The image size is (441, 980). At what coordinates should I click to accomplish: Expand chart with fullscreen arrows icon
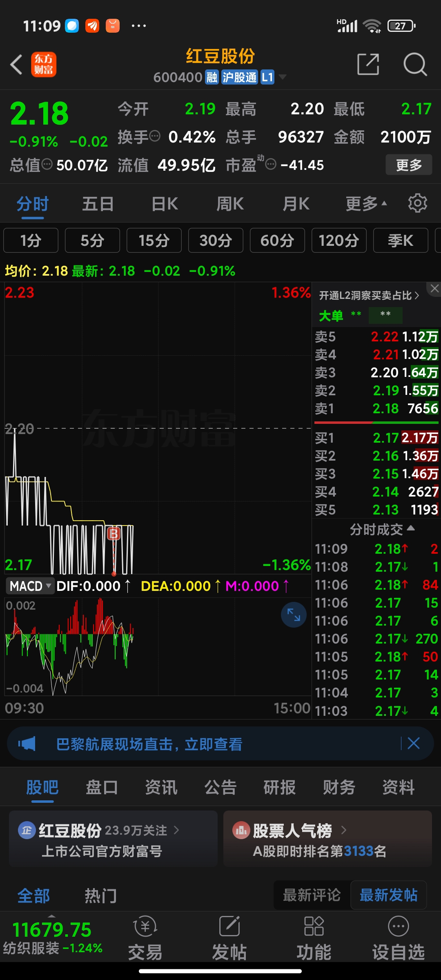[294, 615]
